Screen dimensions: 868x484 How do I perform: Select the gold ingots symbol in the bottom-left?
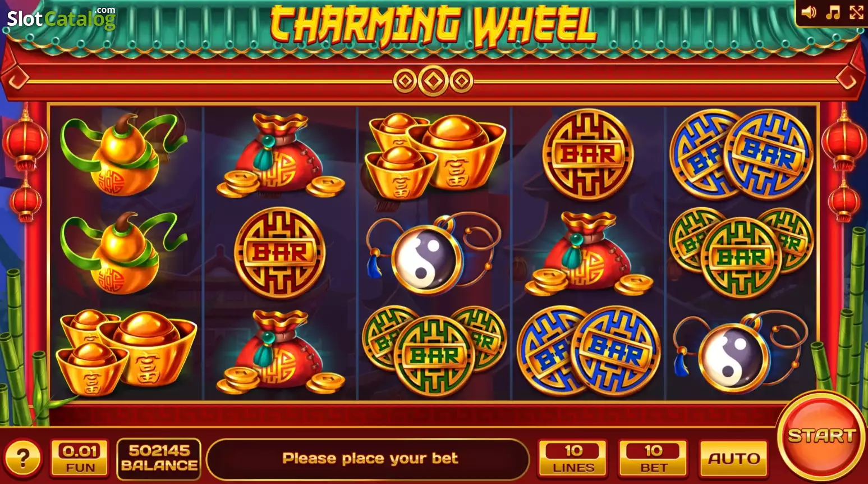click(x=128, y=354)
